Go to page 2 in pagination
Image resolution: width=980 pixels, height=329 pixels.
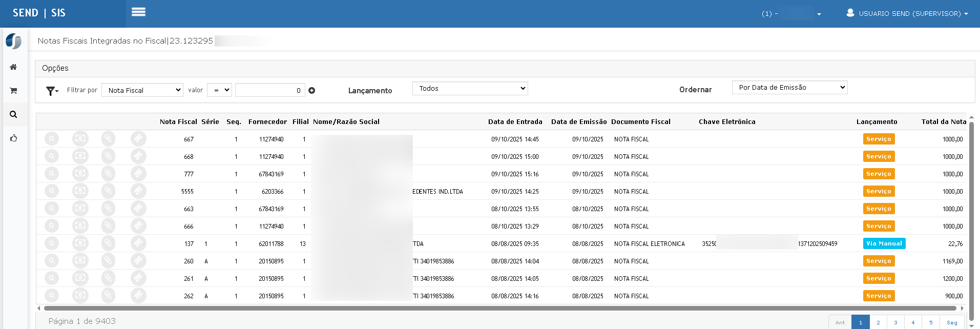click(x=878, y=322)
